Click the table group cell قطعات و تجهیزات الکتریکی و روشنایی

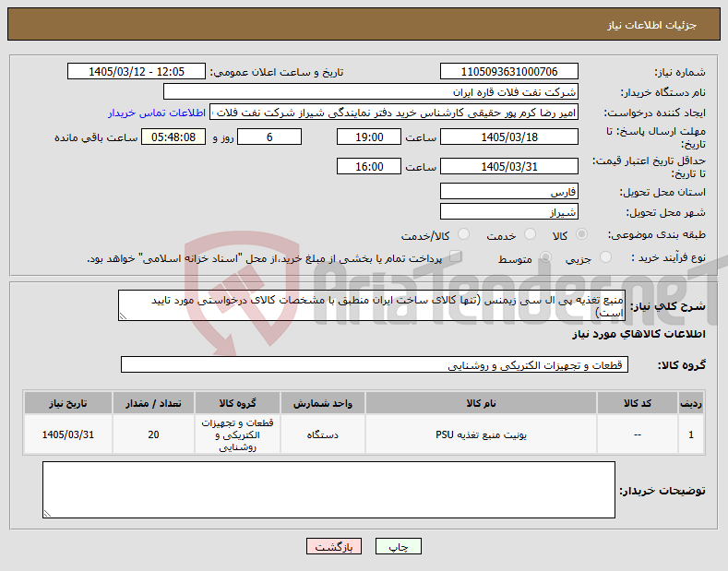tap(237, 435)
